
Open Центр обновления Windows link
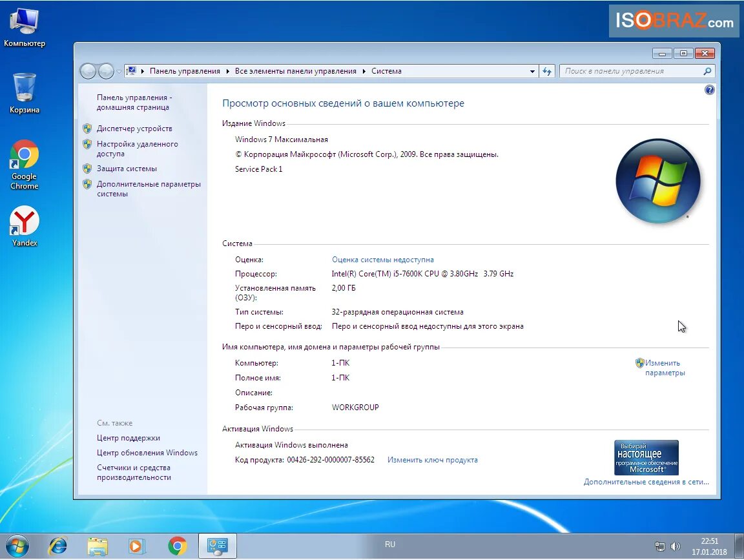(147, 453)
